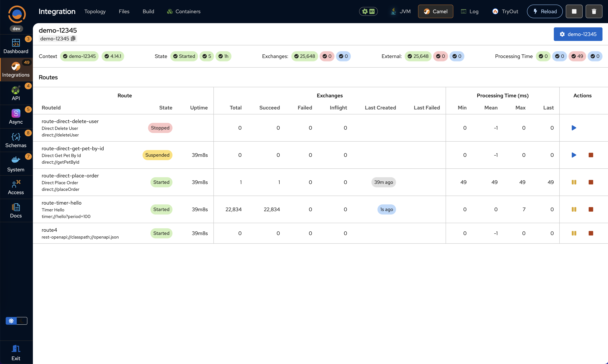Open the Integrations panel
This screenshot has height=364, width=608.
tap(16, 69)
